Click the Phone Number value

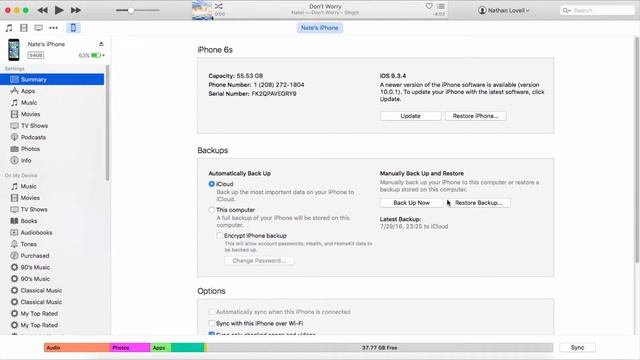point(279,84)
